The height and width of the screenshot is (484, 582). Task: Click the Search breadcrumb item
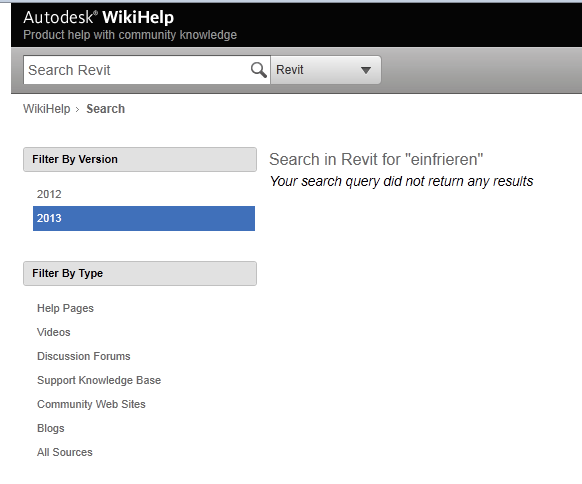click(x=105, y=109)
